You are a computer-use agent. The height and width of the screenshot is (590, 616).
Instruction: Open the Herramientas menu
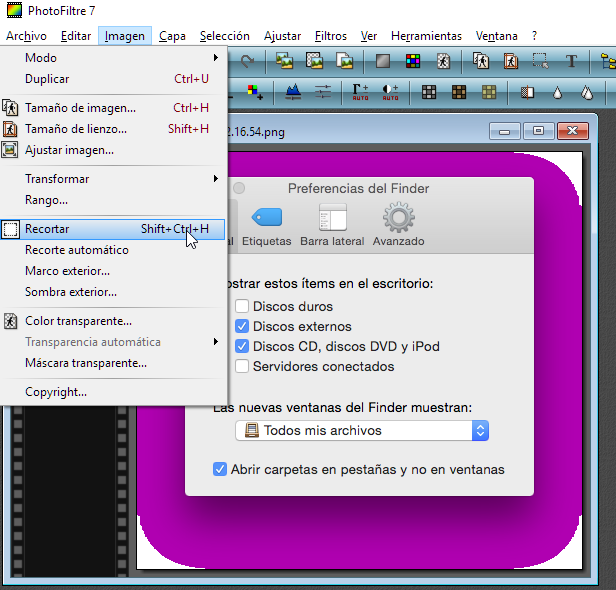(x=426, y=36)
